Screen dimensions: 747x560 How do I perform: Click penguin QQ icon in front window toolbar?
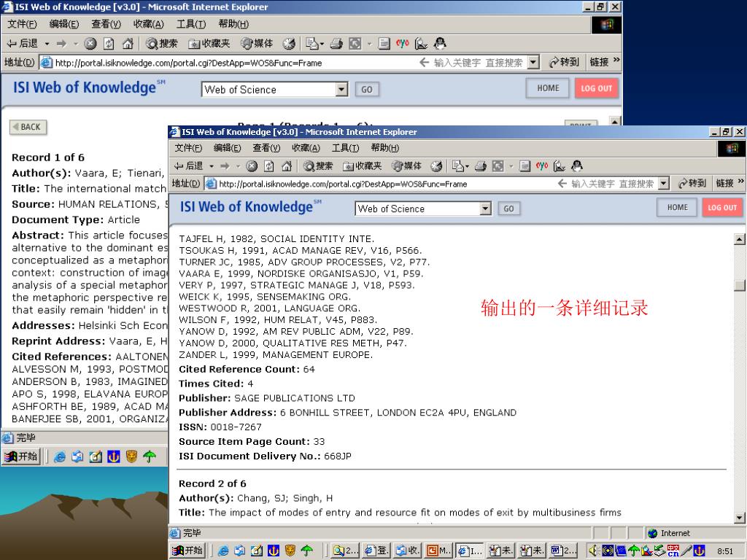577,166
